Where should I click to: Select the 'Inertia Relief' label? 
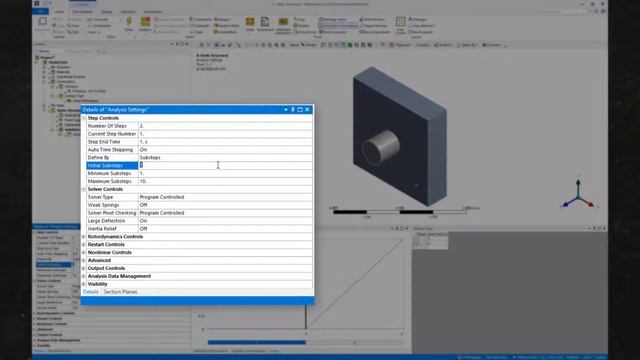click(102, 229)
